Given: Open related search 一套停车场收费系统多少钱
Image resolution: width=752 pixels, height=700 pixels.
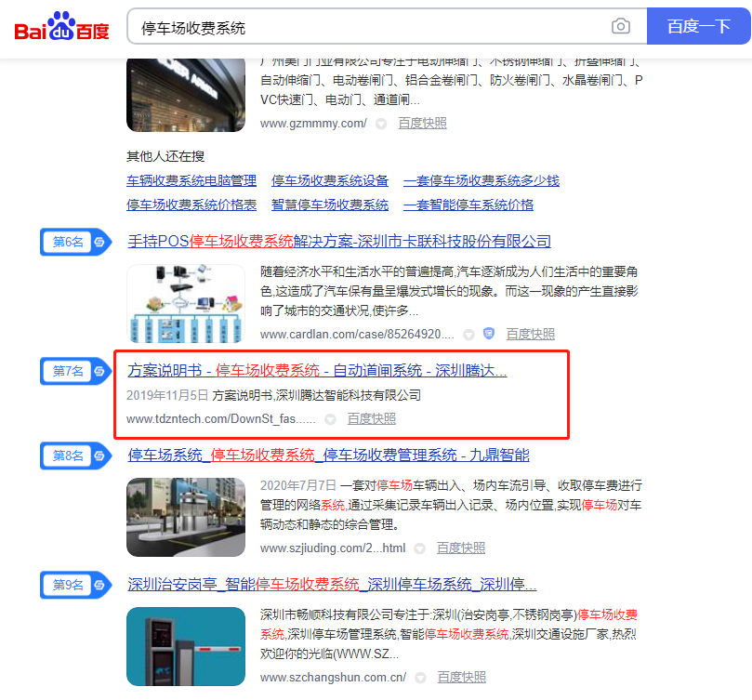Looking at the screenshot, I should point(482,181).
